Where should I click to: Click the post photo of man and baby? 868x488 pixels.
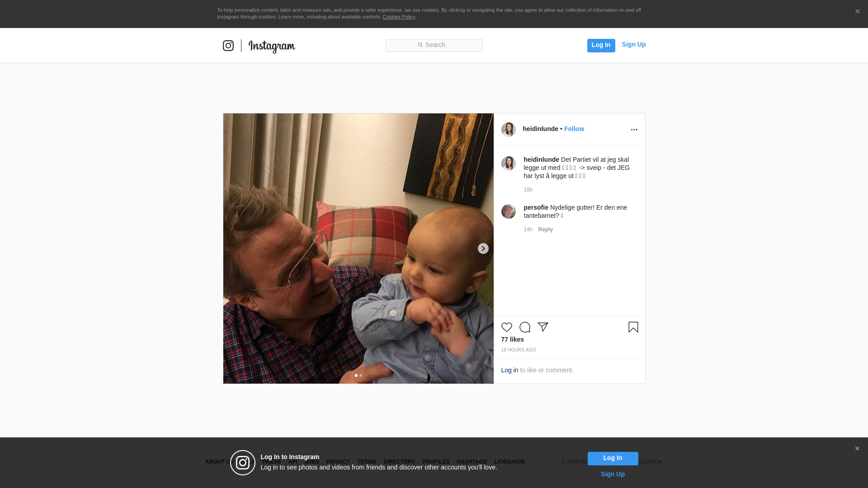[359, 249]
